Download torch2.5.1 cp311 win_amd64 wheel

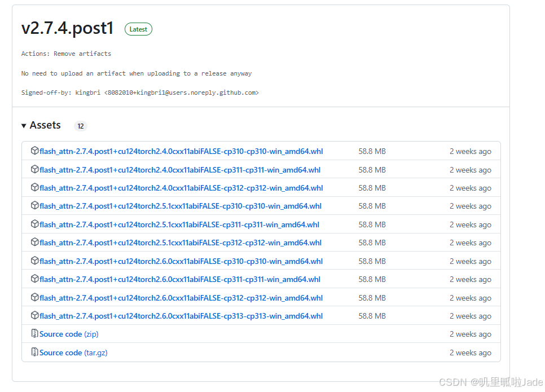[179, 225]
